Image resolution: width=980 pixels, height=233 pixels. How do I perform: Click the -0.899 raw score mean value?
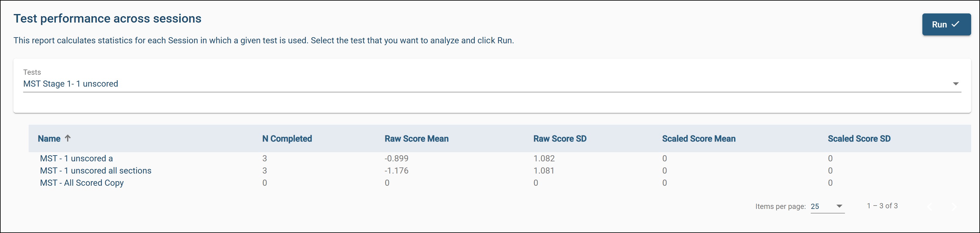(x=396, y=158)
